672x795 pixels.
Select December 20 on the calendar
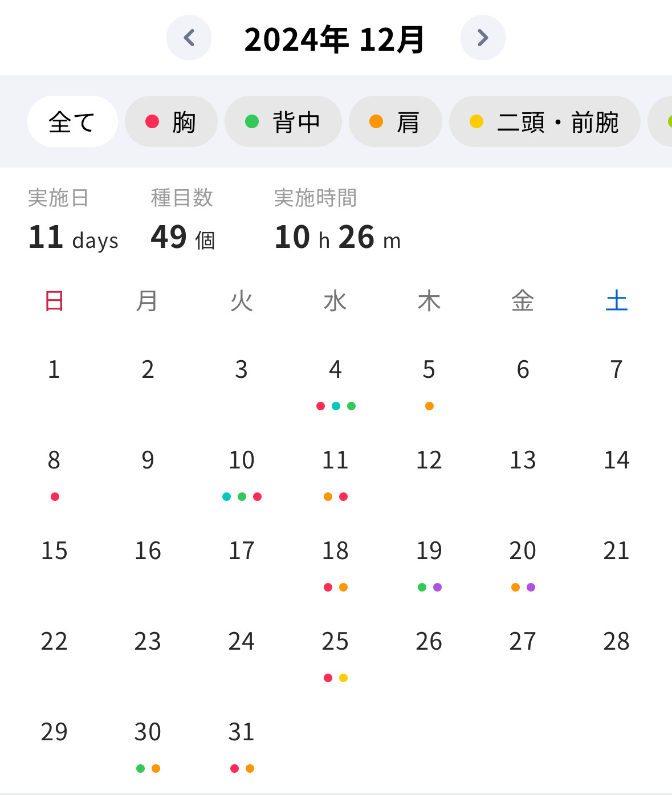(x=523, y=563)
